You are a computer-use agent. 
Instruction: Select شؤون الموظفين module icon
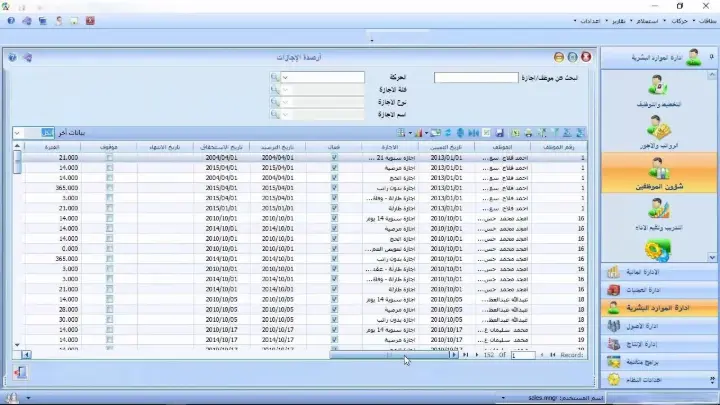point(658,173)
